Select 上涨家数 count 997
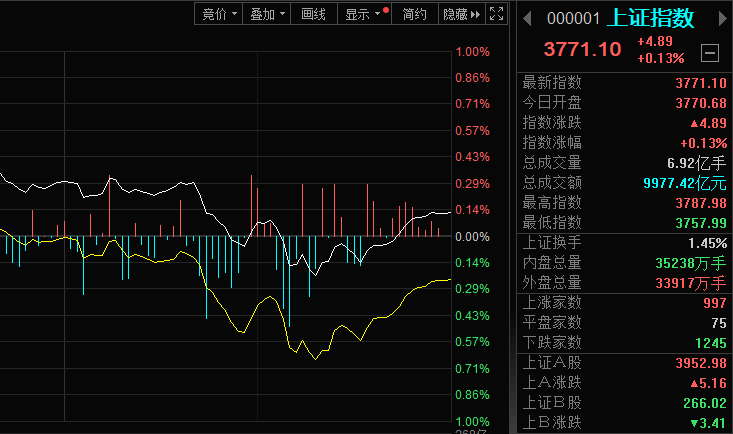Image resolution: width=733 pixels, height=434 pixels. [x=715, y=303]
